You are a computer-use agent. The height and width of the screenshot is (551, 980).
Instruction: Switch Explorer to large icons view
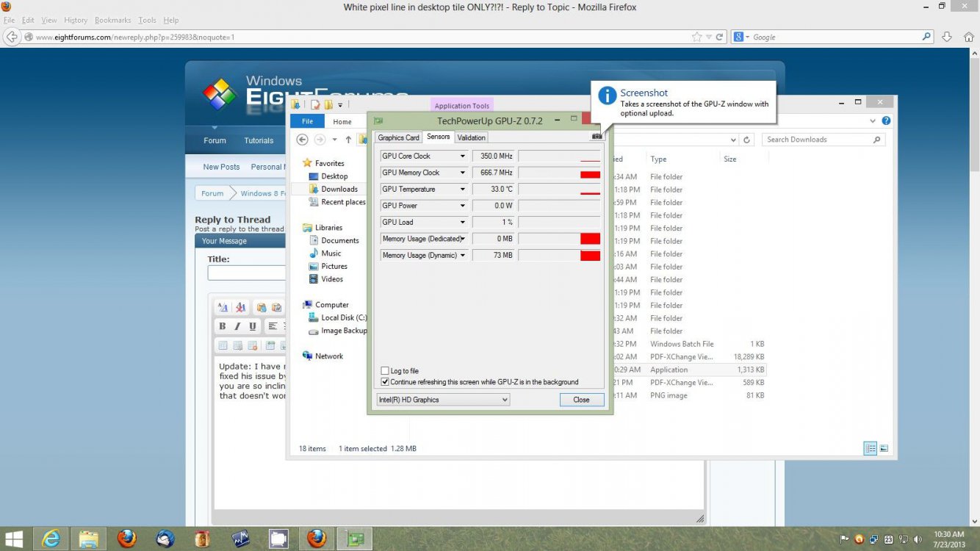pos(884,448)
